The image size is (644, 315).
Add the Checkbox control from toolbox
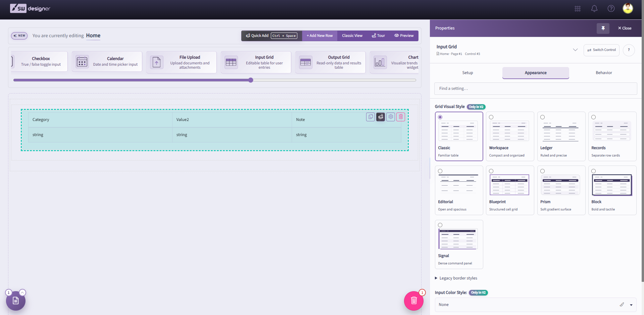pyautogui.click(x=39, y=62)
